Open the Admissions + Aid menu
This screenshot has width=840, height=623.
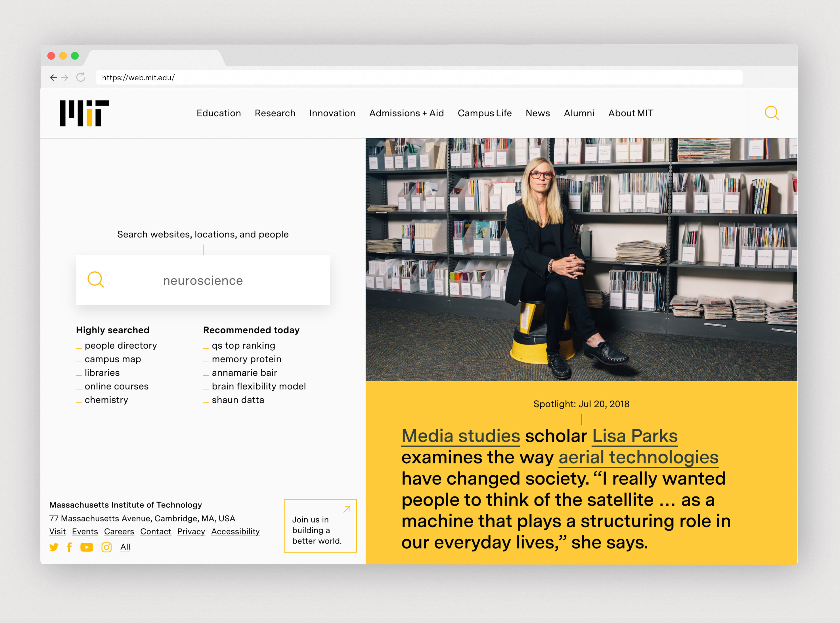(406, 113)
